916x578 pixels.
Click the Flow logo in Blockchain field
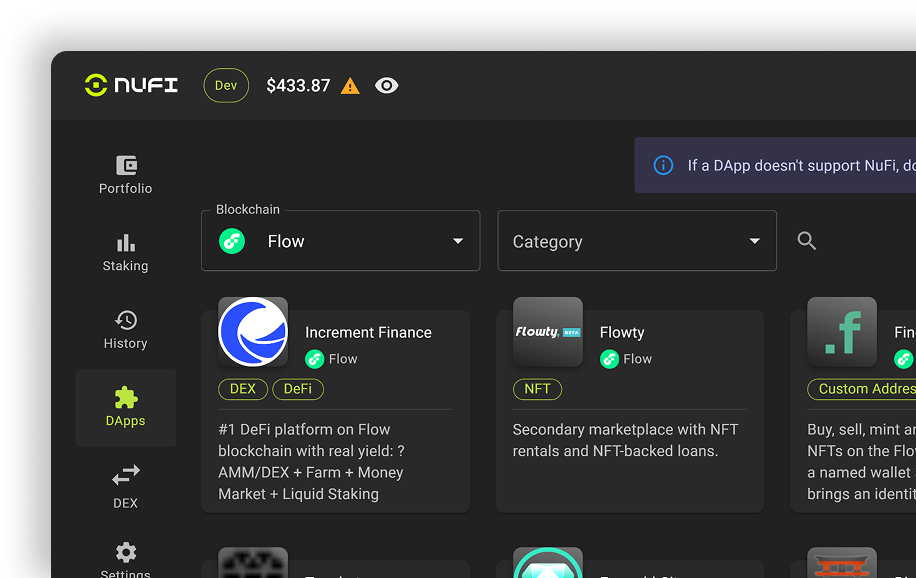point(232,241)
